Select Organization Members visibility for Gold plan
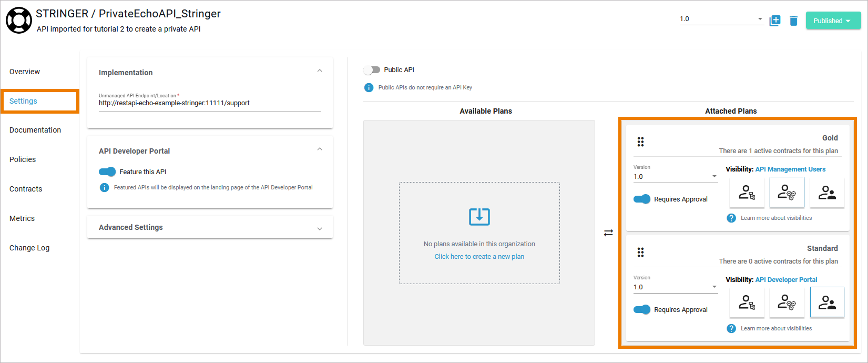This screenshot has height=363, width=868. 747,193
